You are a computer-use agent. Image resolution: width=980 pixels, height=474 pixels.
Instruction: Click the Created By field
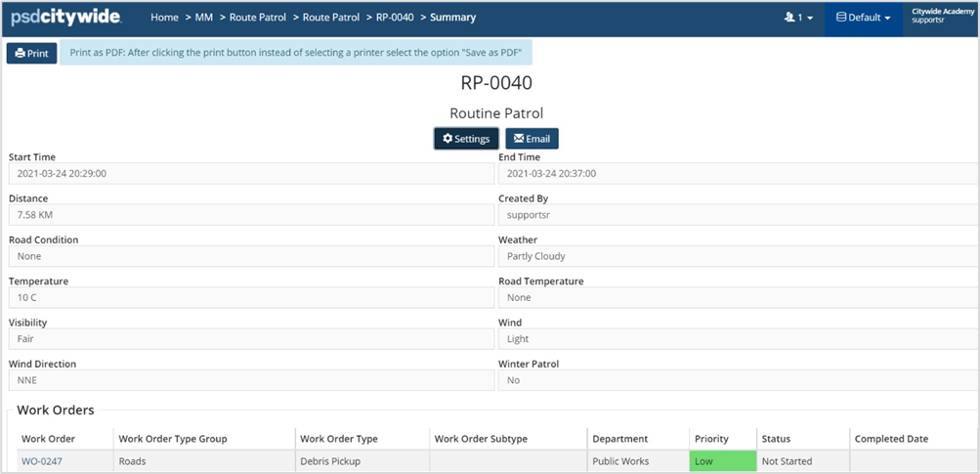click(739, 215)
